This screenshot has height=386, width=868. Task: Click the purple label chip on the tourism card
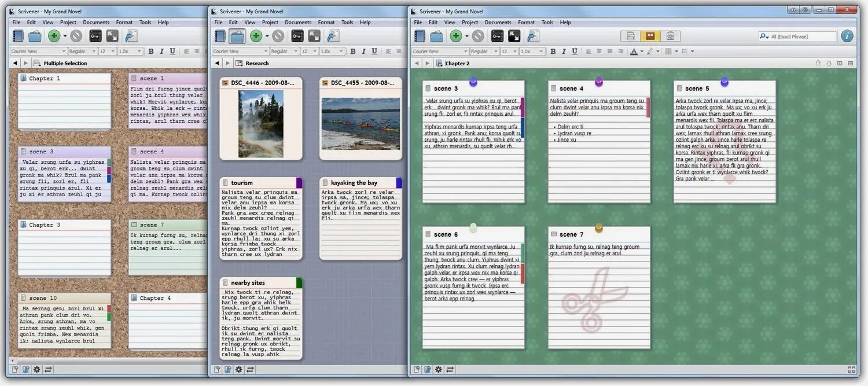tap(299, 183)
